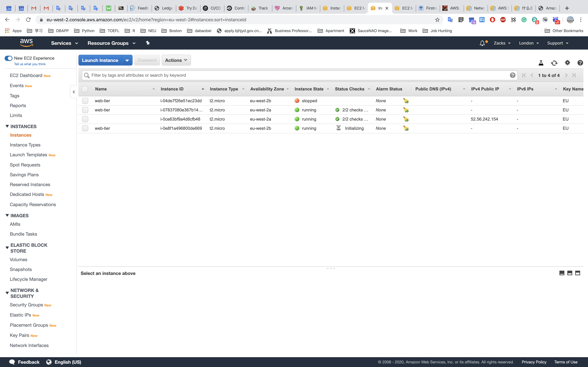588x367 pixels.
Task: Open Security Groups in the sidebar
Action: [x=26, y=305]
